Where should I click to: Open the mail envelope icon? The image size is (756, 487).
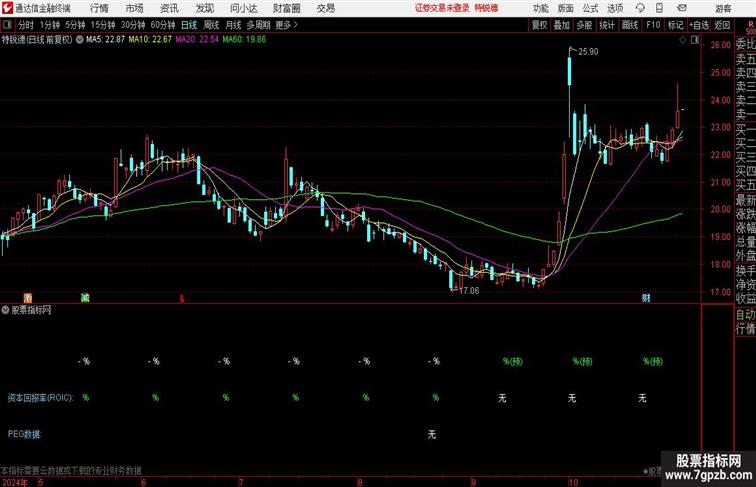tap(682, 8)
